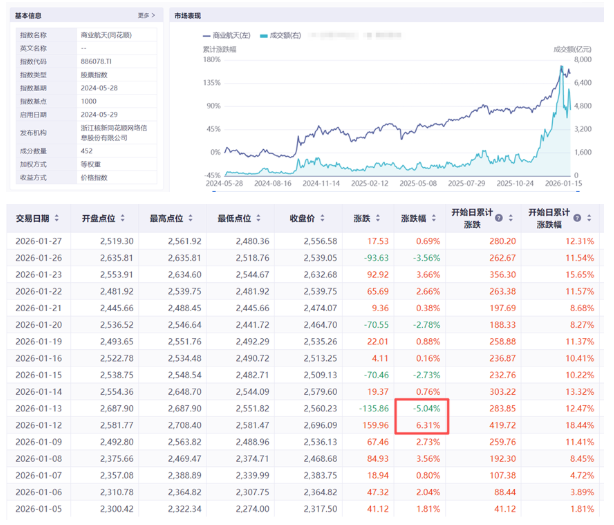Select index type 股票指数
This screenshot has height=525, width=614.
coord(94,75)
